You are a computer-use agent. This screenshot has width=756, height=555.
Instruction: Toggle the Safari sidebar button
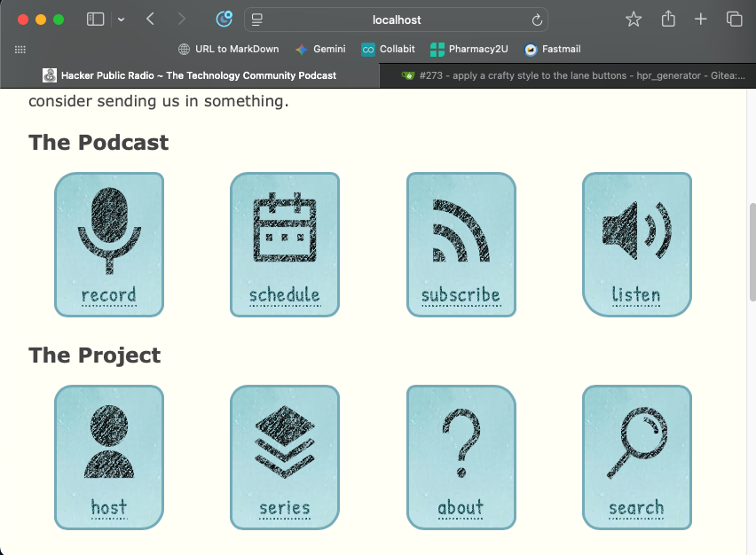(x=95, y=20)
